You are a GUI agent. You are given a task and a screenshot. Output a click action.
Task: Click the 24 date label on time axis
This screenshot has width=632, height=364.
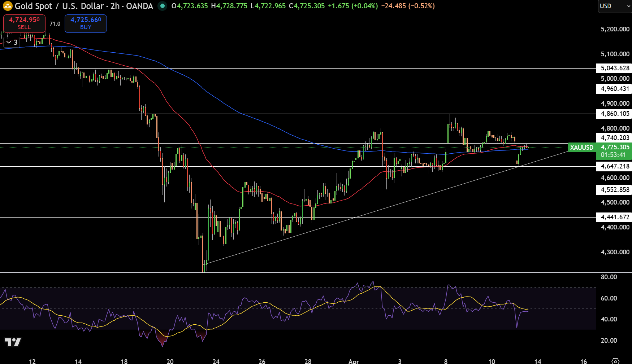coord(216,361)
